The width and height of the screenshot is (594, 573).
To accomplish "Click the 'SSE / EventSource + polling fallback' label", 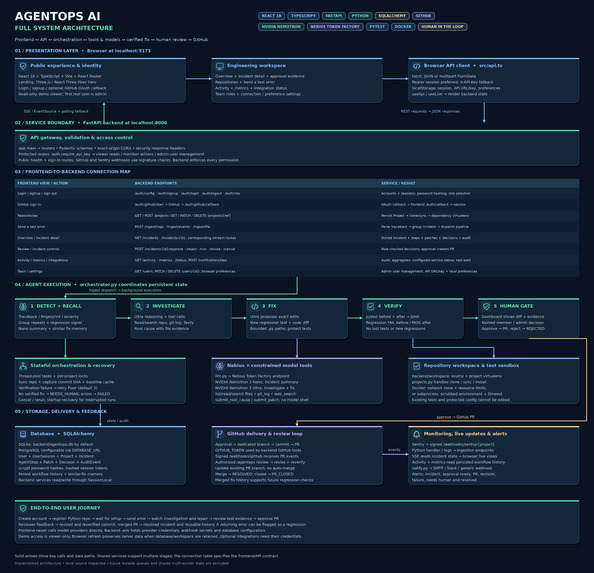I will tap(56, 111).
